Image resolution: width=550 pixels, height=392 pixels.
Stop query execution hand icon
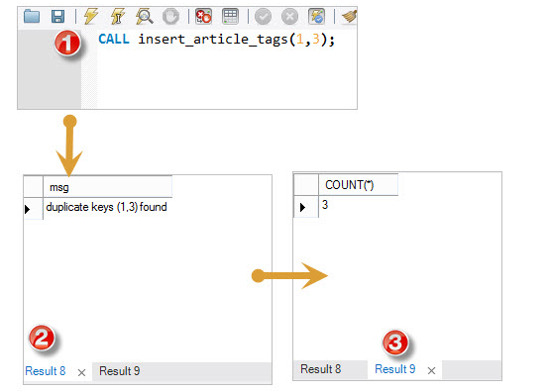pyautogui.click(x=170, y=17)
